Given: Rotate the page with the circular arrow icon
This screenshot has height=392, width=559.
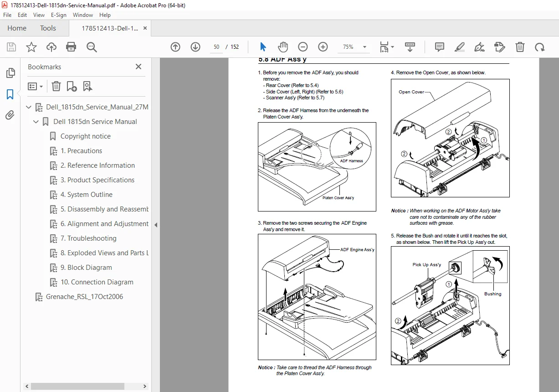Looking at the screenshot, I should click(540, 47).
